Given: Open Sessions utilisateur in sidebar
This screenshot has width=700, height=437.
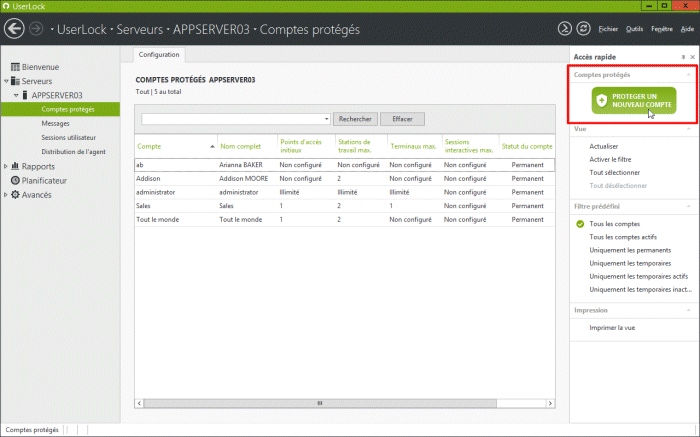Looking at the screenshot, I should point(69,137).
